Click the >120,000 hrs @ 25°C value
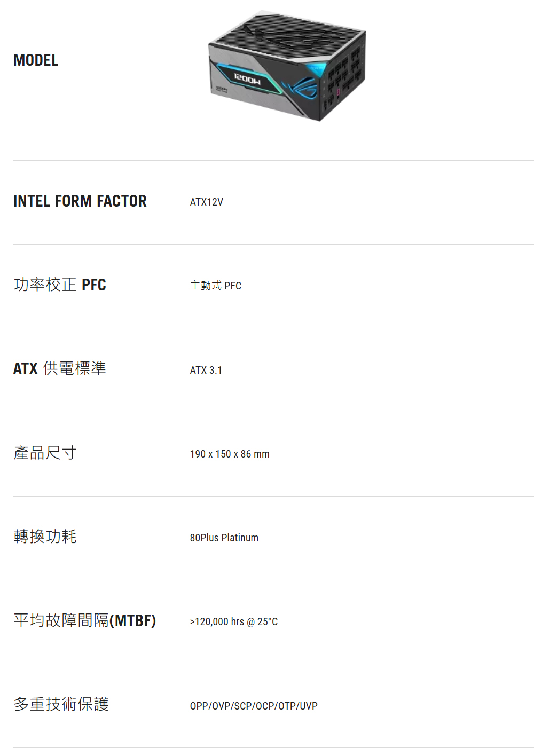 click(234, 622)
